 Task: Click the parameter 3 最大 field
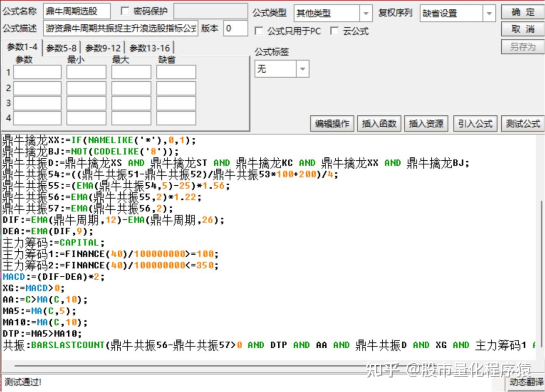(x=131, y=103)
